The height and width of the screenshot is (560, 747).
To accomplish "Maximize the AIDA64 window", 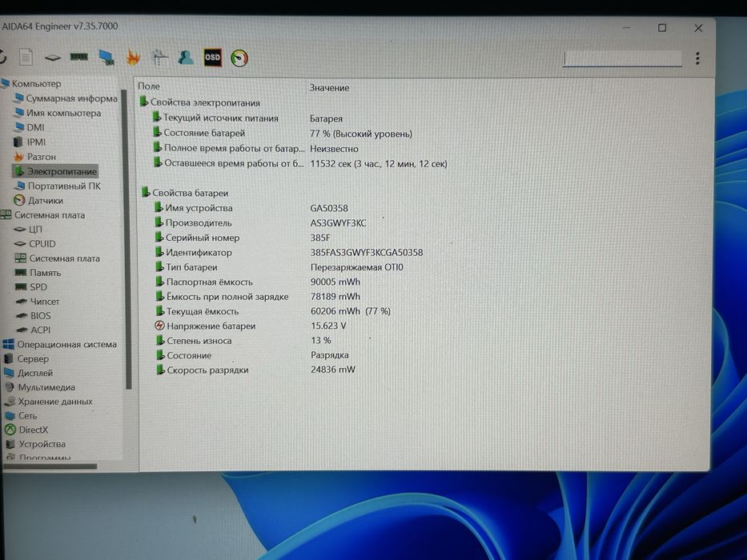I will 662,28.
